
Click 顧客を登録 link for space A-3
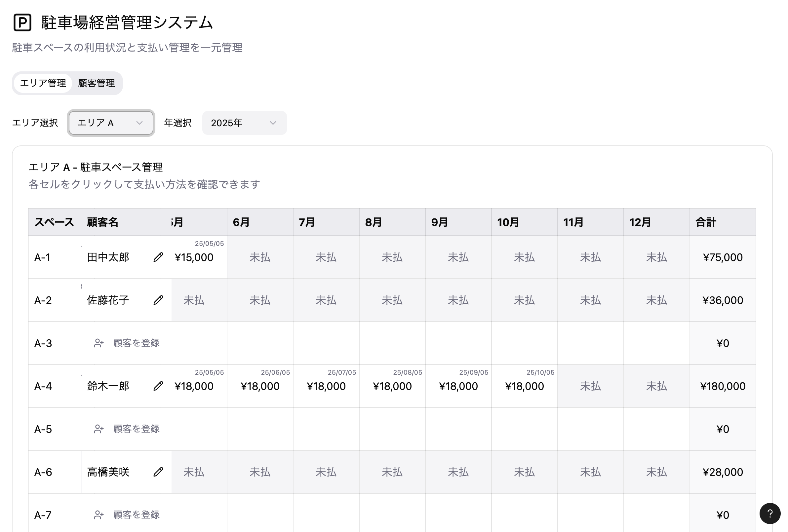point(136,343)
